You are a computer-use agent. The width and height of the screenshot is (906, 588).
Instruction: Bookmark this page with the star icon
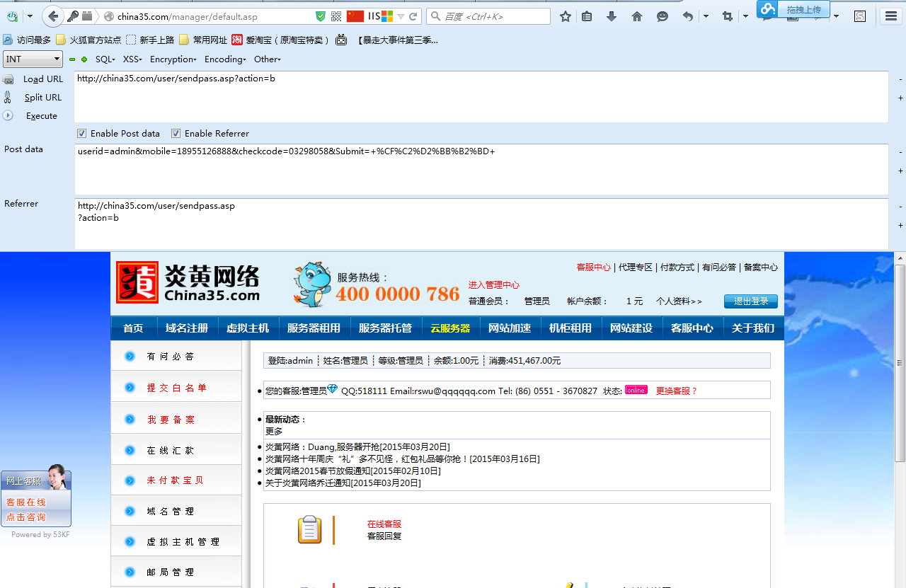565,16
